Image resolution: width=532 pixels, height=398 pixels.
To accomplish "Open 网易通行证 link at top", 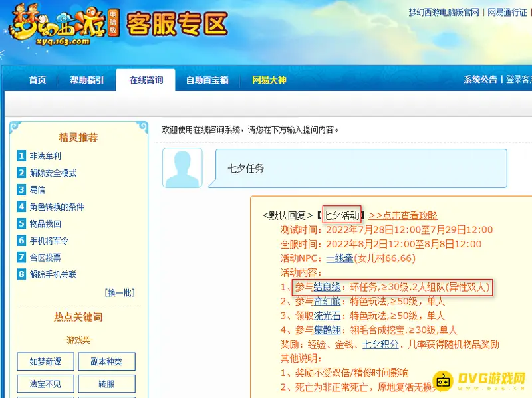I will 507,13.
